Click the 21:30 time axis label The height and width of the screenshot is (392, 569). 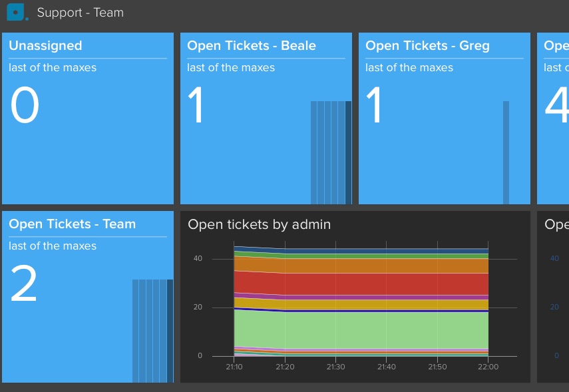[335, 367]
